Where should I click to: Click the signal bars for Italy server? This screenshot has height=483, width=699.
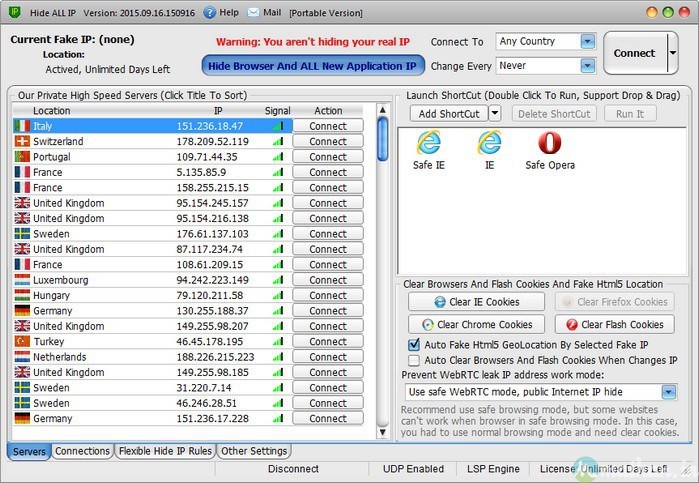click(278, 126)
